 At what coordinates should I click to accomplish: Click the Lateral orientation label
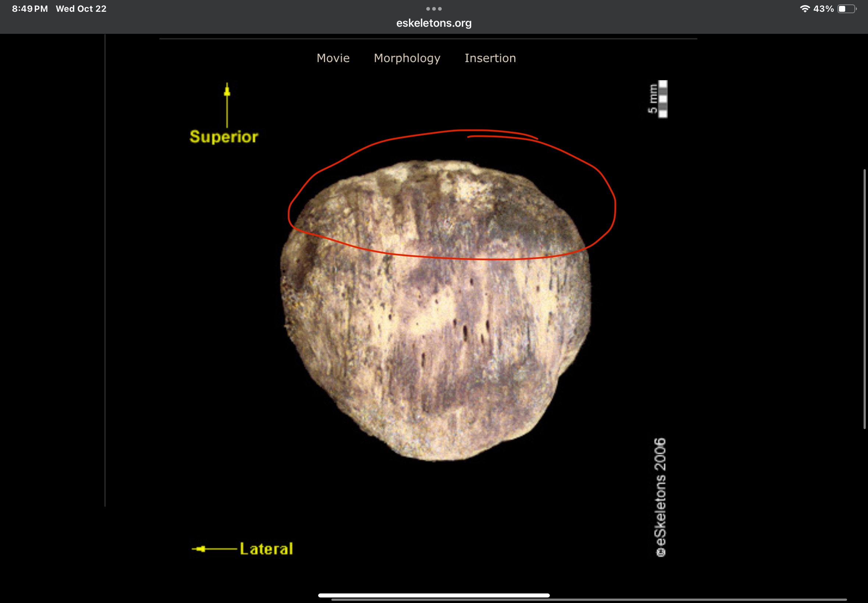point(266,549)
